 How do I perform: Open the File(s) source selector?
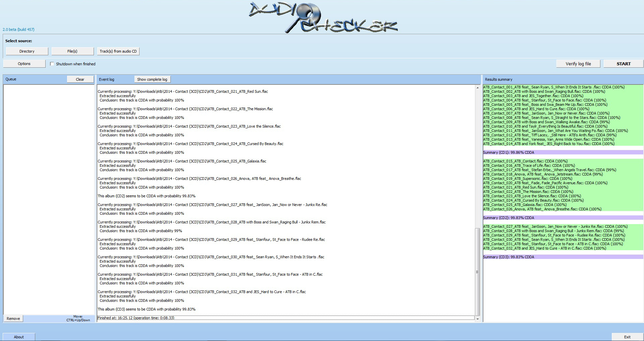[72, 51]
